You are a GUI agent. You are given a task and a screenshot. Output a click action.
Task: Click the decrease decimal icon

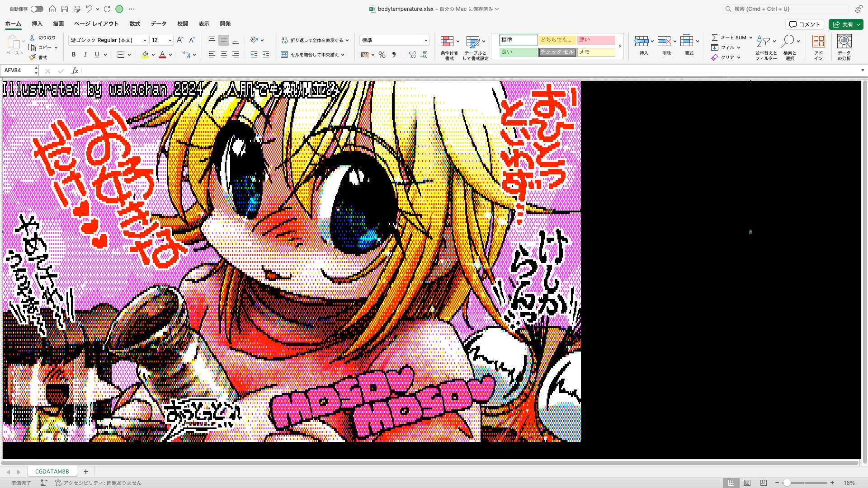[x=424, y=55]
